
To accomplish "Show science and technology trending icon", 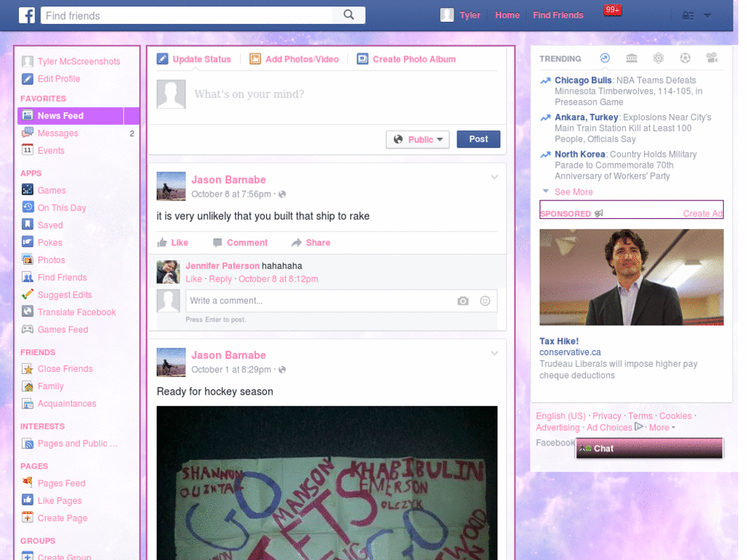I will pos(659,58).
